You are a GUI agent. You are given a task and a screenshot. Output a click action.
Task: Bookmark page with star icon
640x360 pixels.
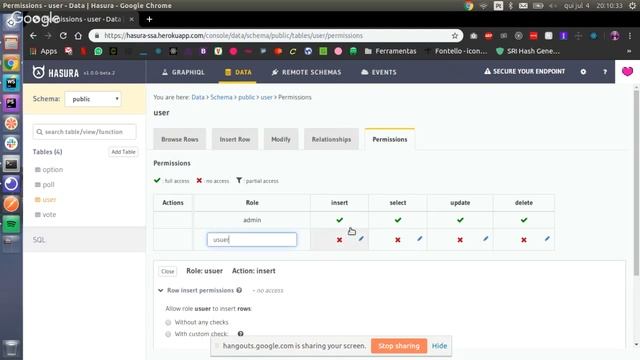coord(455,36)
